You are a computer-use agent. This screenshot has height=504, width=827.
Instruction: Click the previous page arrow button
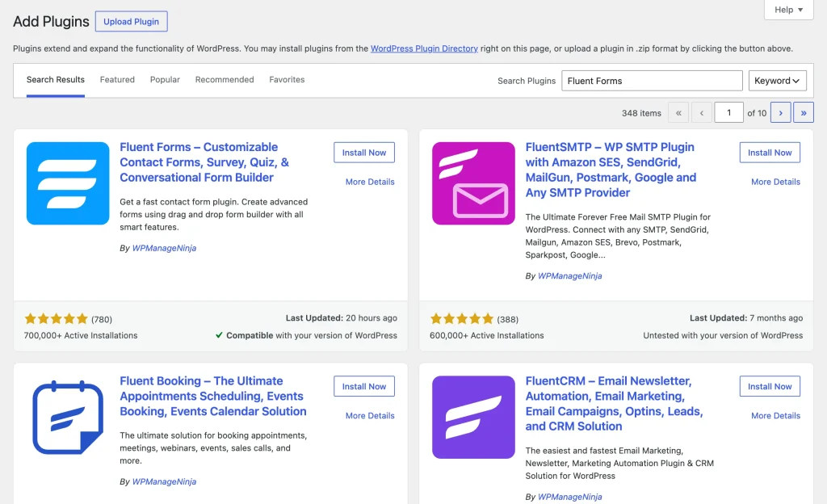pyautogui.click(x=702, y=112)
